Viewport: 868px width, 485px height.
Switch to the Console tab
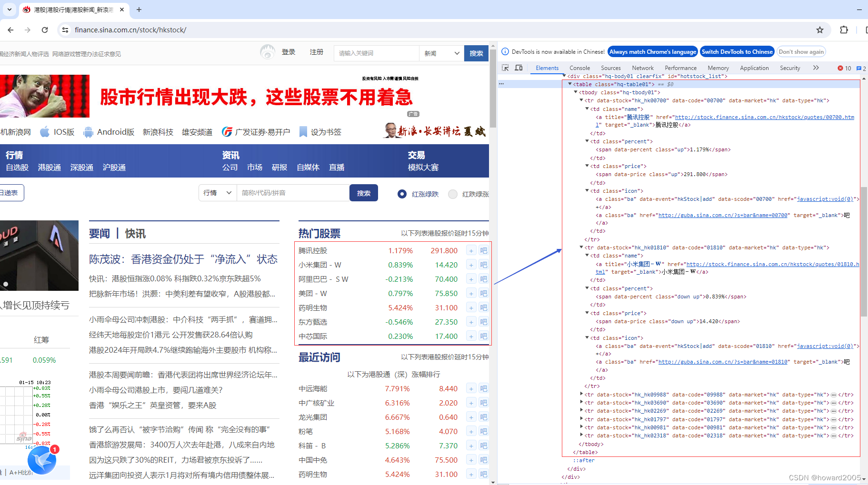click(x=579, y=68)
